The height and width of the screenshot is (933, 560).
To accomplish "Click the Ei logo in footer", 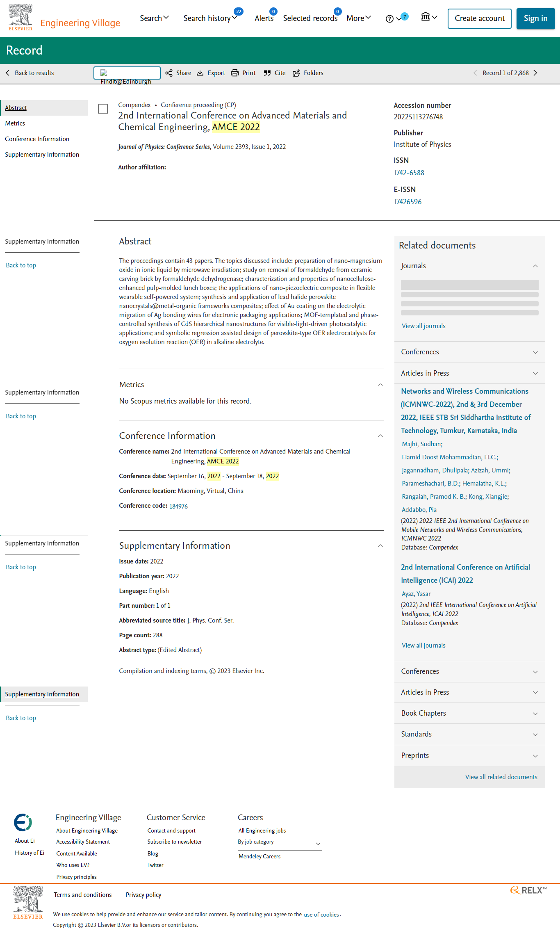I will tap(23, 822).
